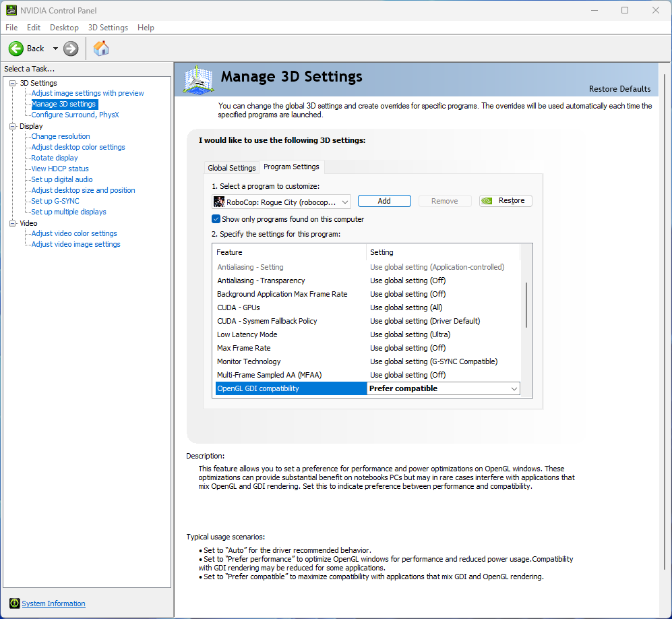This screenshot has height=619, width=672.
Task: Open Change resolution task
Action: (61, 136)
